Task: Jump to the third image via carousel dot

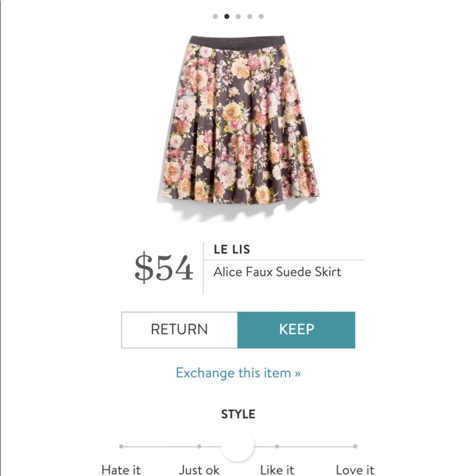Action: click(x=238, y=16)
